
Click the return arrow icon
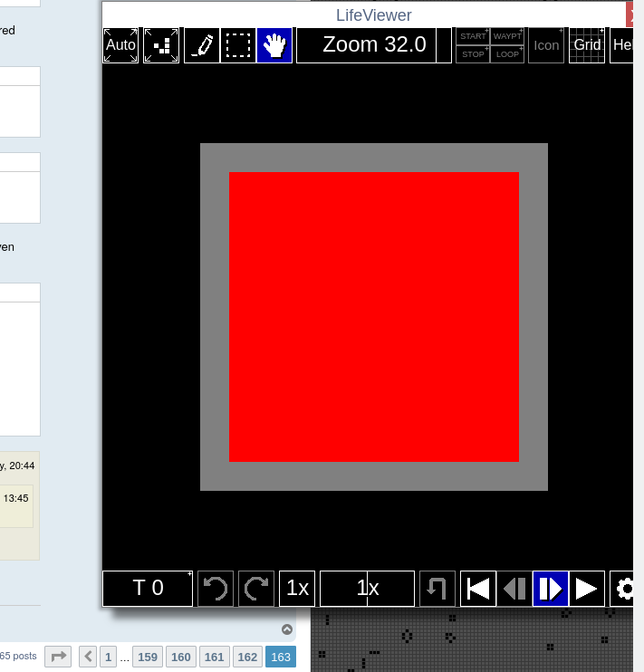coord(437,589)
